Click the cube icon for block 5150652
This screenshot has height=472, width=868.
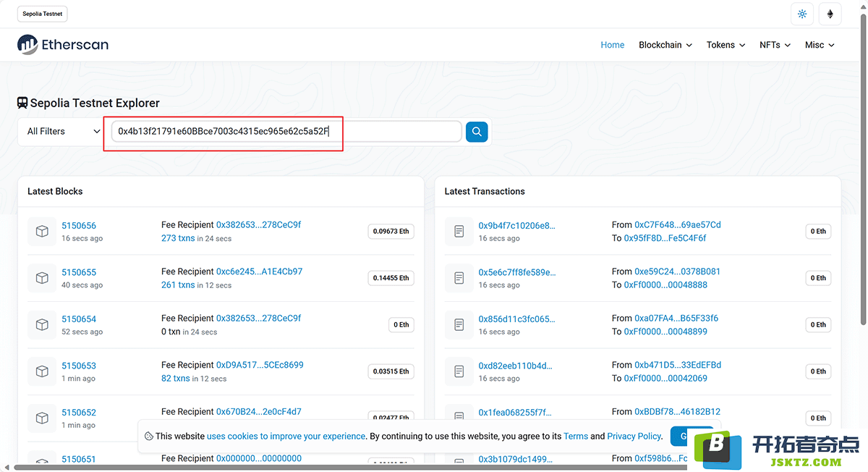point(42,418)
